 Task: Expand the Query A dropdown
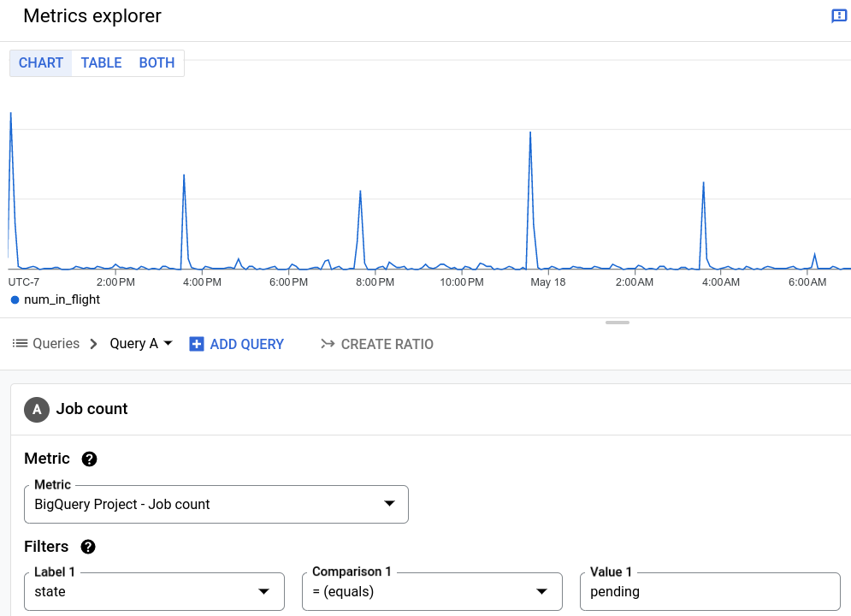pos(168,343)
